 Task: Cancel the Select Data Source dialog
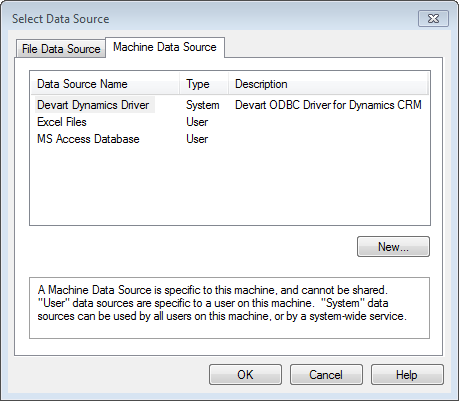326,375
